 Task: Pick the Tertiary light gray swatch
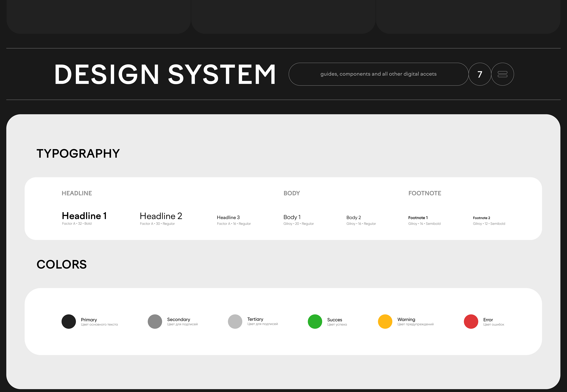click(235, 322)
